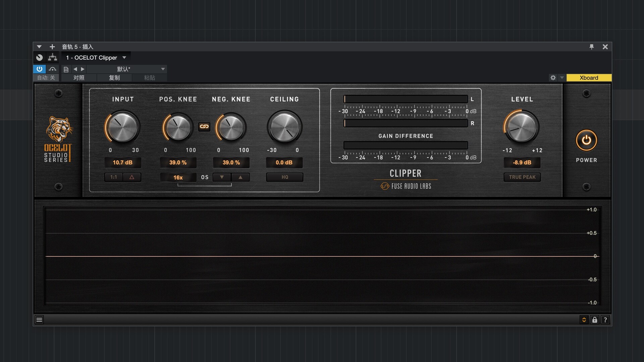Screen dimensions: 644x362
Task: Click the Fuse Audio Labs logo
Action: [406, 186]
